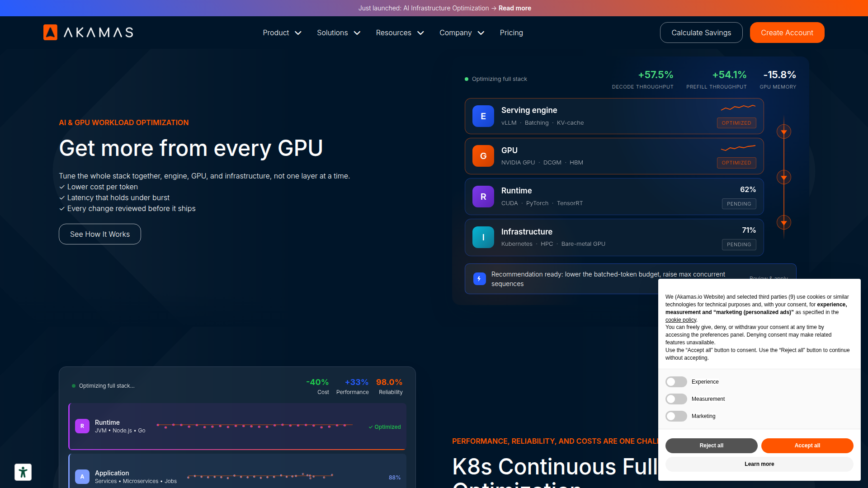Screen dimensions: 868x488
Task: Click the 71% Infrastructure progress value
Action: [x=749, y=230]
